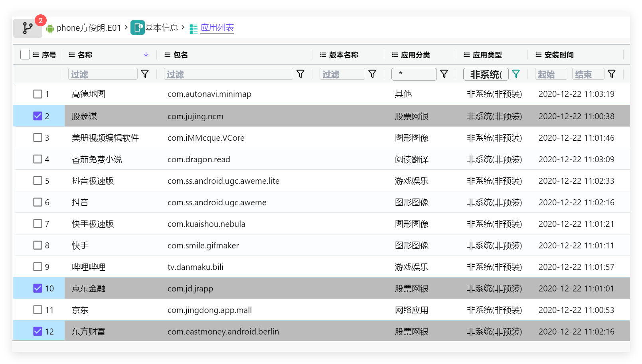Click menu icon of 安装时间 header

tap(539, 55)
